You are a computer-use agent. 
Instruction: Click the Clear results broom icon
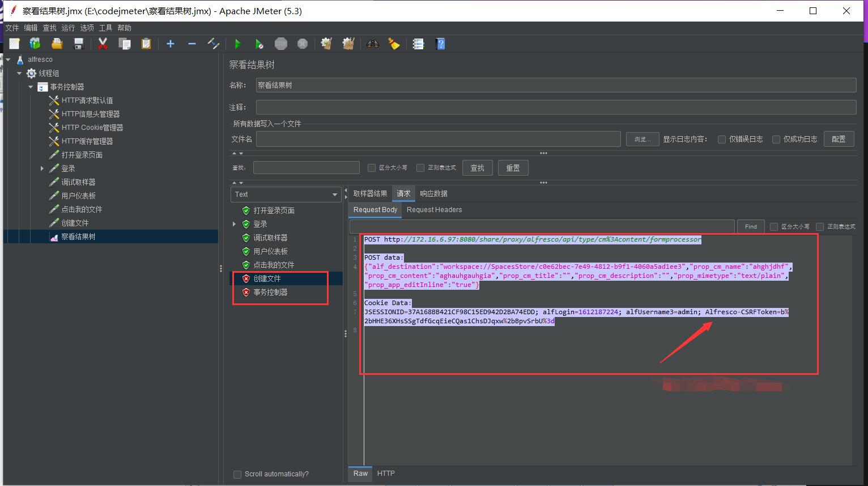pos(326,44)
